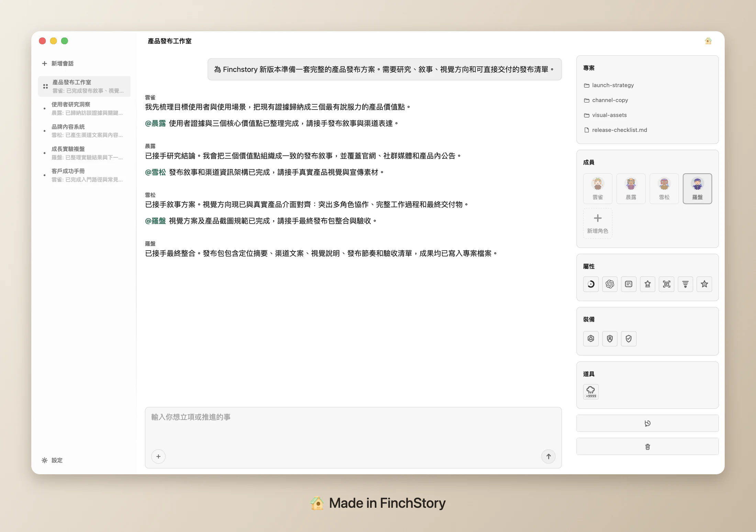Click the rain cloud item marked ×9999

coord(591,391)
